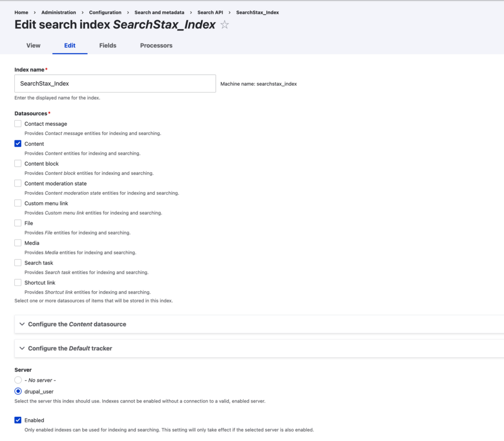Screen dimensions: 504x441
Task: Open the Processors tab
Action: 156,45
